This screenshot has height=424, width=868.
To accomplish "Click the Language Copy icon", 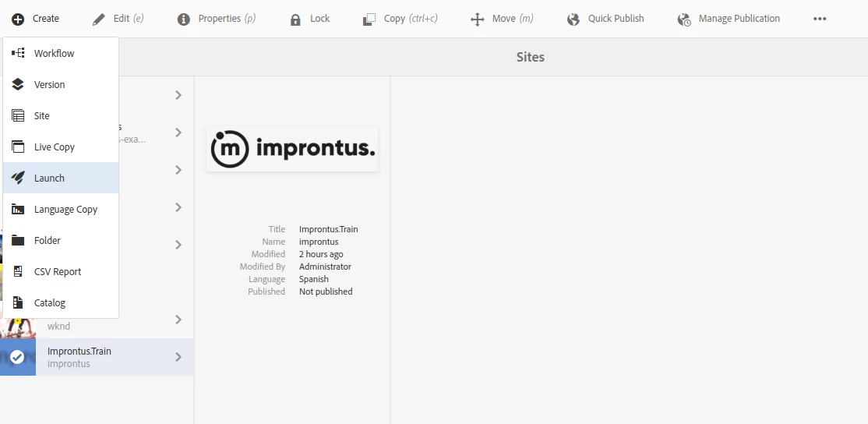I will (x=18, y=209).
